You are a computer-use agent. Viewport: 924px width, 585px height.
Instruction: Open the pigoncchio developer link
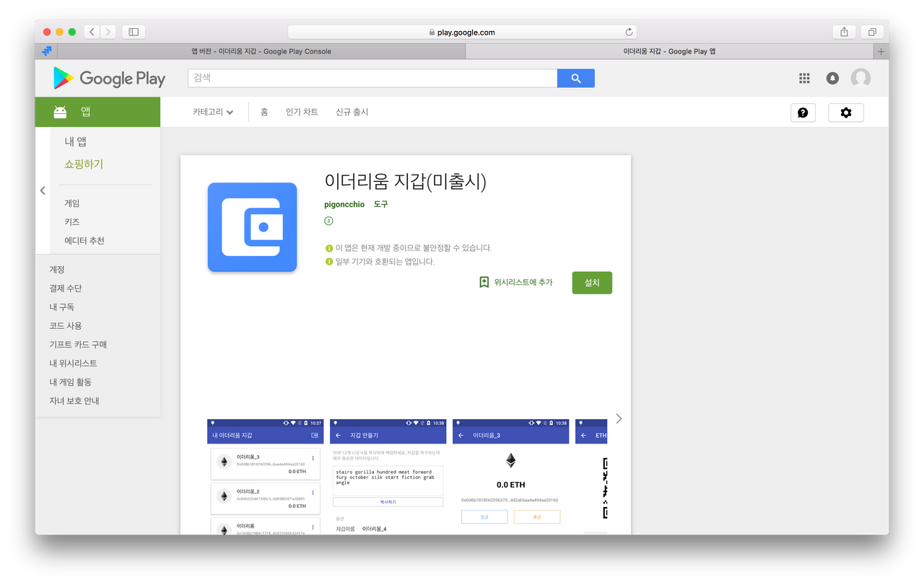click(344, 204)
